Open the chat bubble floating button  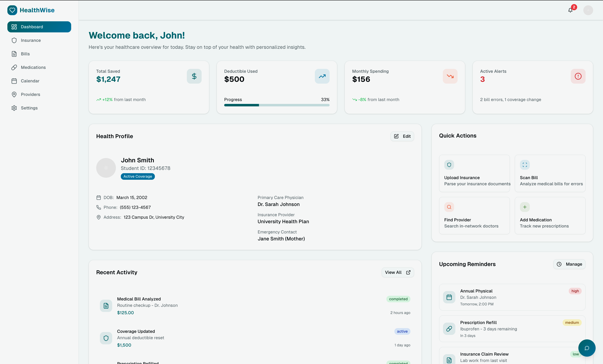coord(587,348)
